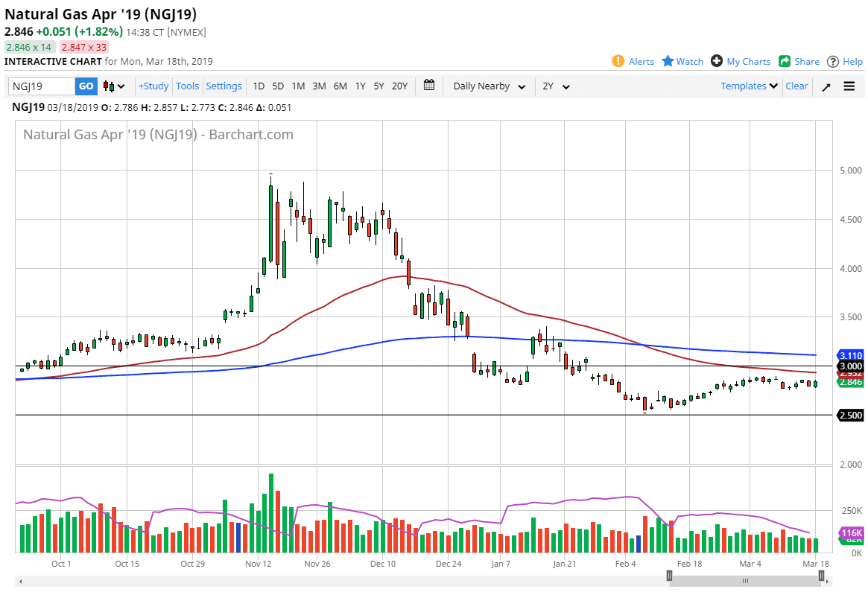Set chart range to 5D

pos(278,86)
